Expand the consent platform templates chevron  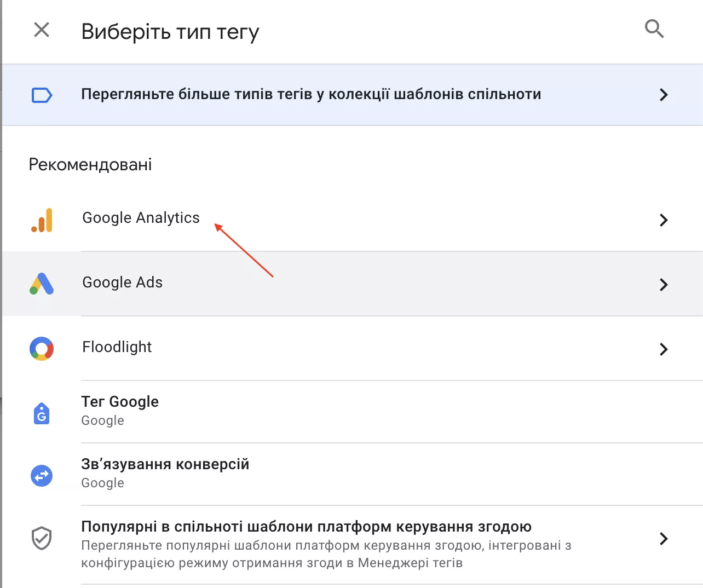pos(664,539)
